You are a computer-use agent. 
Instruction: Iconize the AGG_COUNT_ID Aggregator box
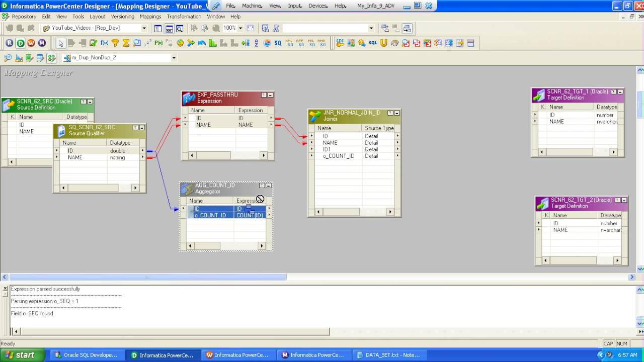[269, 186]
